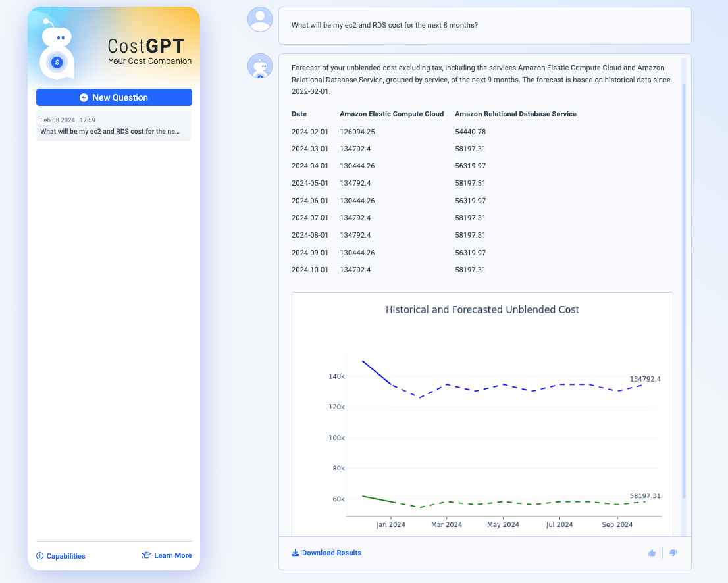Click Amazon Relational Database Service column header
This screenshot has width=728, height=583.
(x=516, y=114)
